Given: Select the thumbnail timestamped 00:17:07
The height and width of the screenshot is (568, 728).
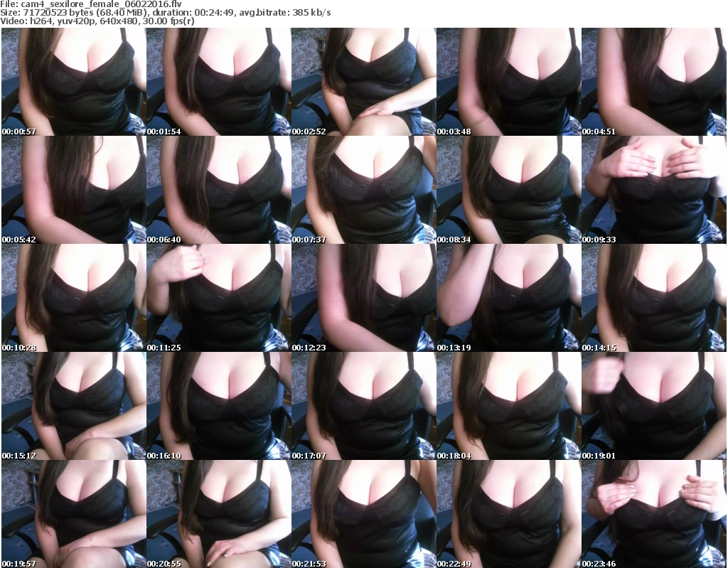Looking at the screenshot, I should [x=363, y=406].
